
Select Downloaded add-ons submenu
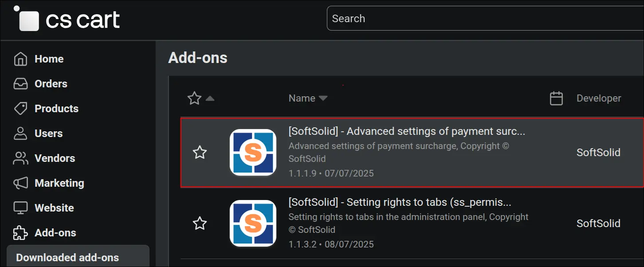pyautogui.click(x=78, y=256)
